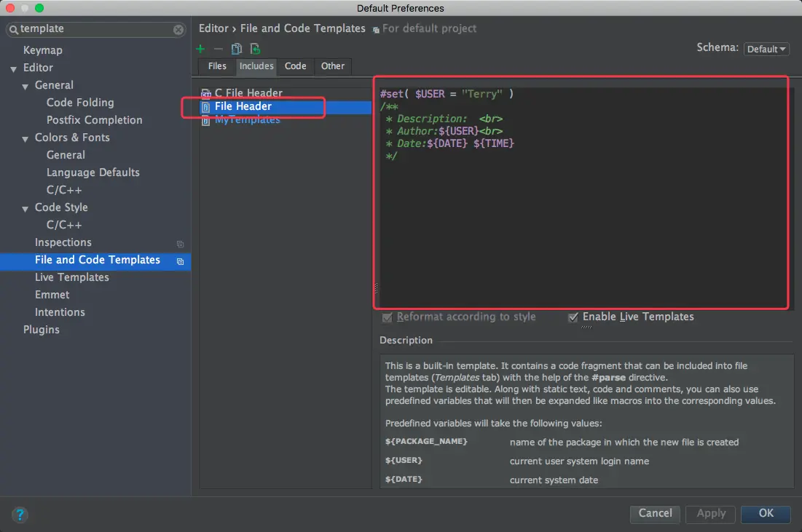Select Live Templates setting

[71, 277]
